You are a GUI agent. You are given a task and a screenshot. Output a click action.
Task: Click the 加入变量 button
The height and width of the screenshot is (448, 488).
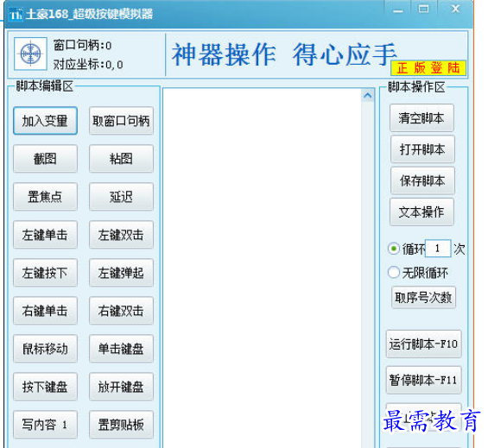coord(45,121)
